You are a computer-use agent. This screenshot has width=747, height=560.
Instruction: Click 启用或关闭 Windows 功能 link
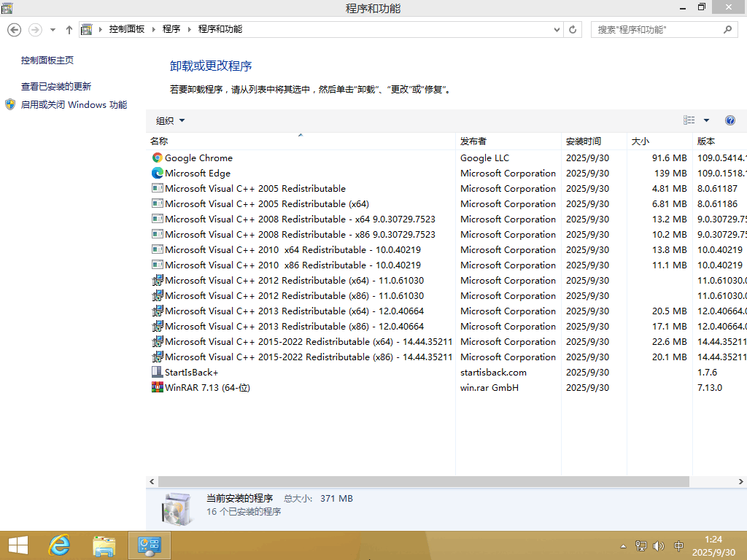coord(73,104)
